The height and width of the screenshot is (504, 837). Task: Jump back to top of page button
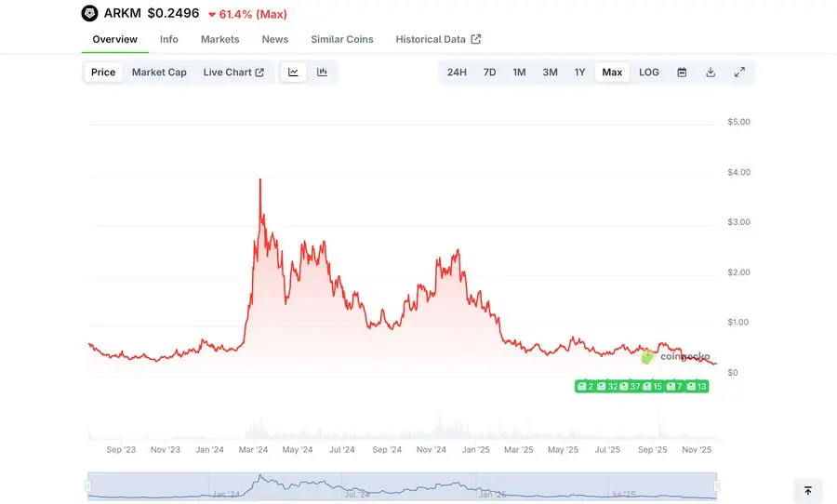[807, 491]
